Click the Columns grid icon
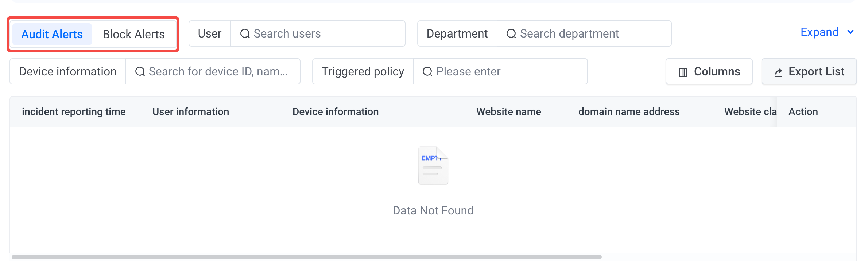 683,72
